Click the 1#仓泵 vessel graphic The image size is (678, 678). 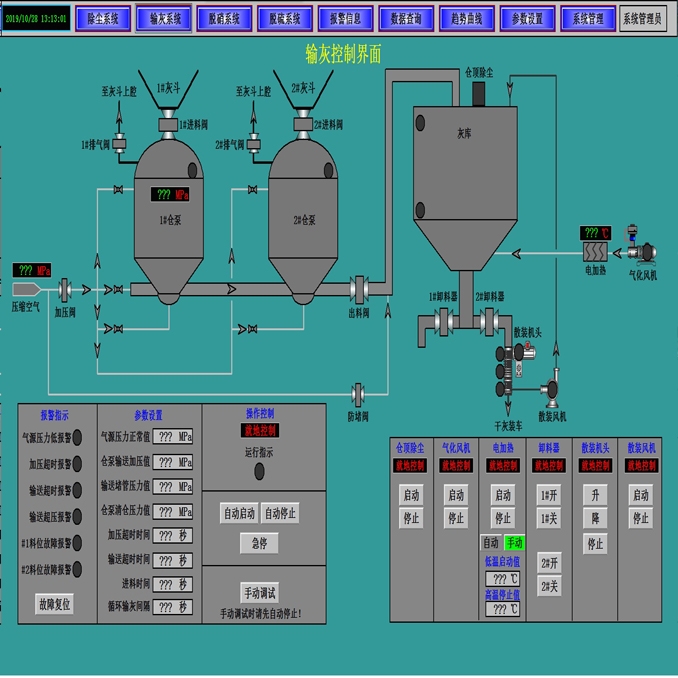coord(169,222)
